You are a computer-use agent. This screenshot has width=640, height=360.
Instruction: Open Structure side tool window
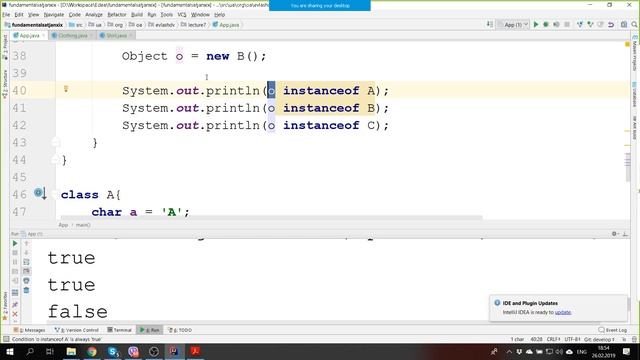5,84
